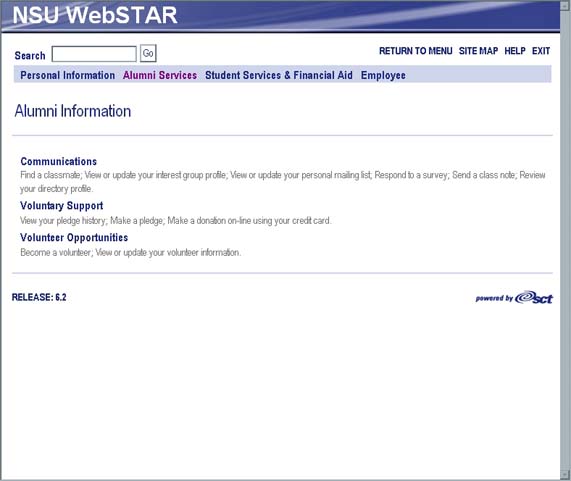This screenshot has width=571, height=481.
Task: Click the scroll down arrow at bottom right
Action: (x=566, y=475)
